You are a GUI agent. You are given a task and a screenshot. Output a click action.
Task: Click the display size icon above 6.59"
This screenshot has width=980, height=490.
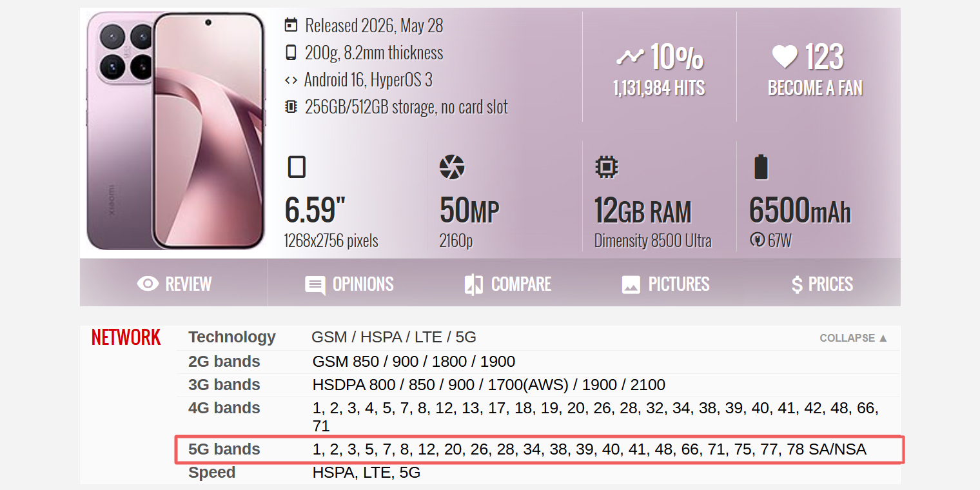[x=297, y=167]
